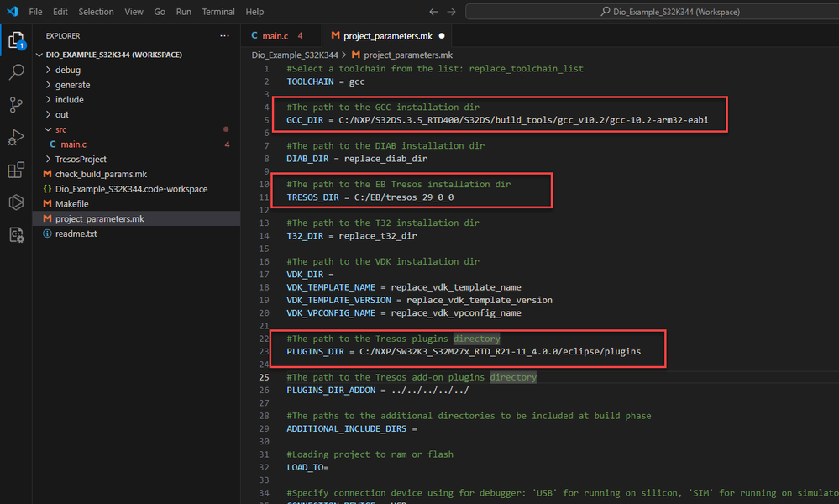Image resolution: width=839 pixels, height=504 pixels.
Task: Select the project_parameters.mk editor tab
Action: pyautogui.click(x=387, y=36)
